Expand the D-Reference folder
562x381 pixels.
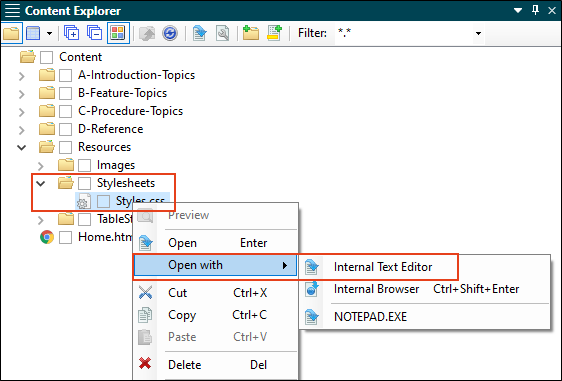[x=22, y=130]
